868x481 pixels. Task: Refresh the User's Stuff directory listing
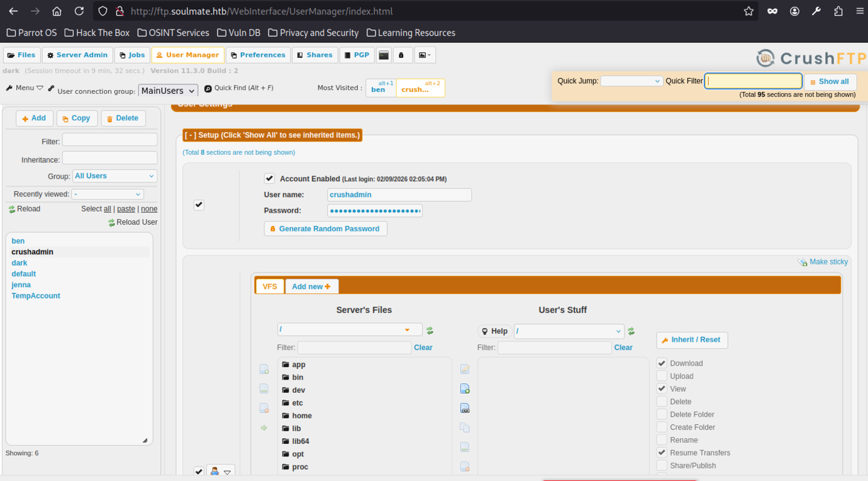(631, 331)
